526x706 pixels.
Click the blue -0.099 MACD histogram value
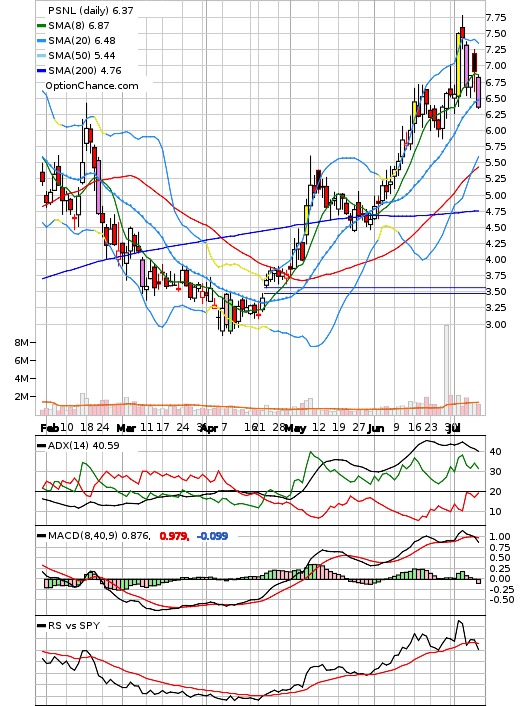coord(212,536)
